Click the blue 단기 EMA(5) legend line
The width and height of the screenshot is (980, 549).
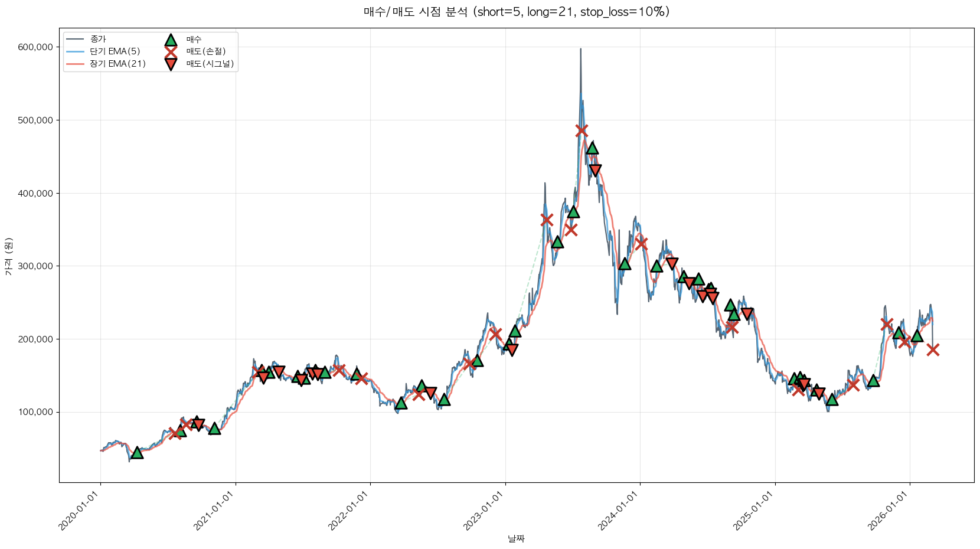75,52
